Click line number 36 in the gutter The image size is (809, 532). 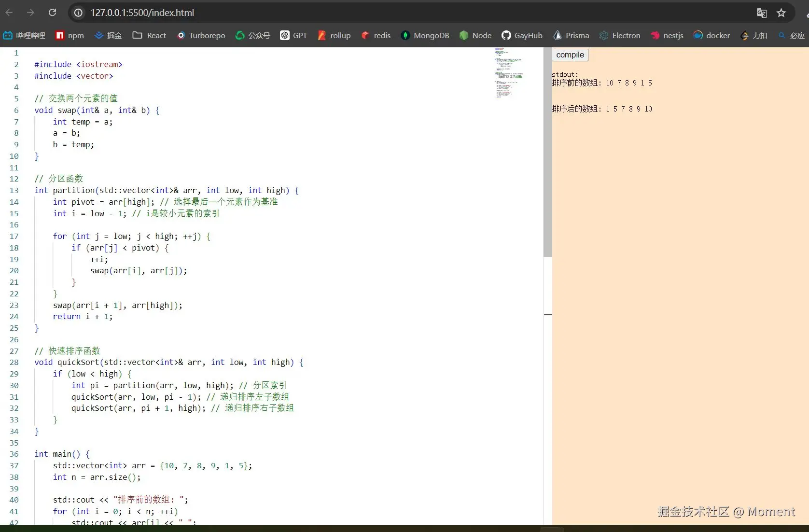(x=14, y=454)
